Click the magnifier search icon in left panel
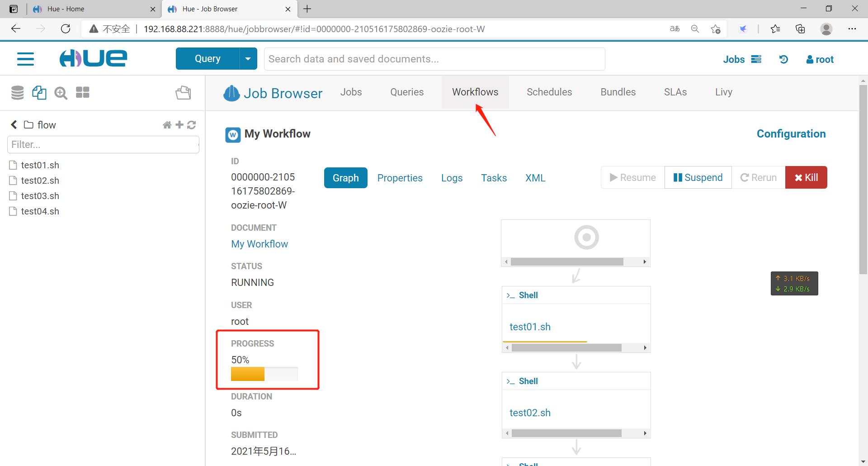This screenshot has height=466, width=868. [61, 93]
